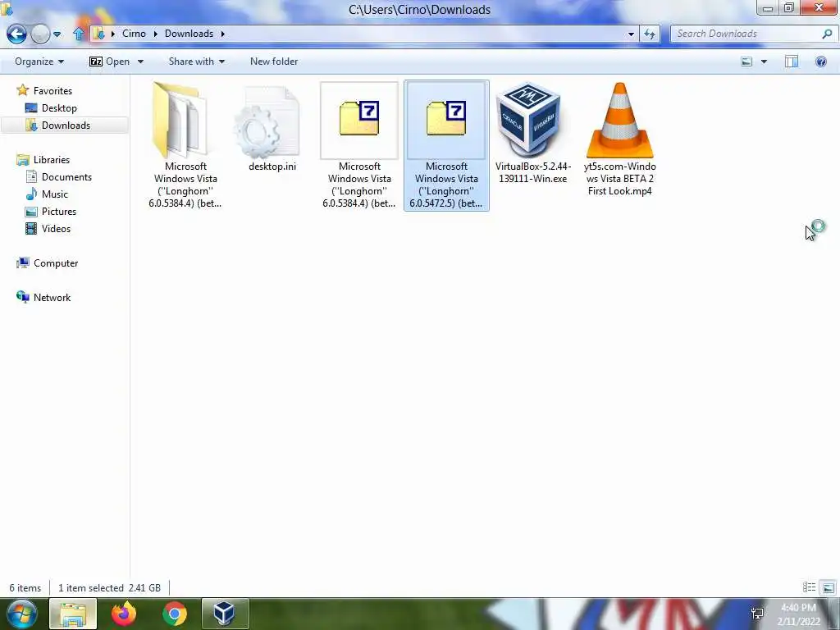
Task: Go up one folder level
Action: [x=78, y=34]
